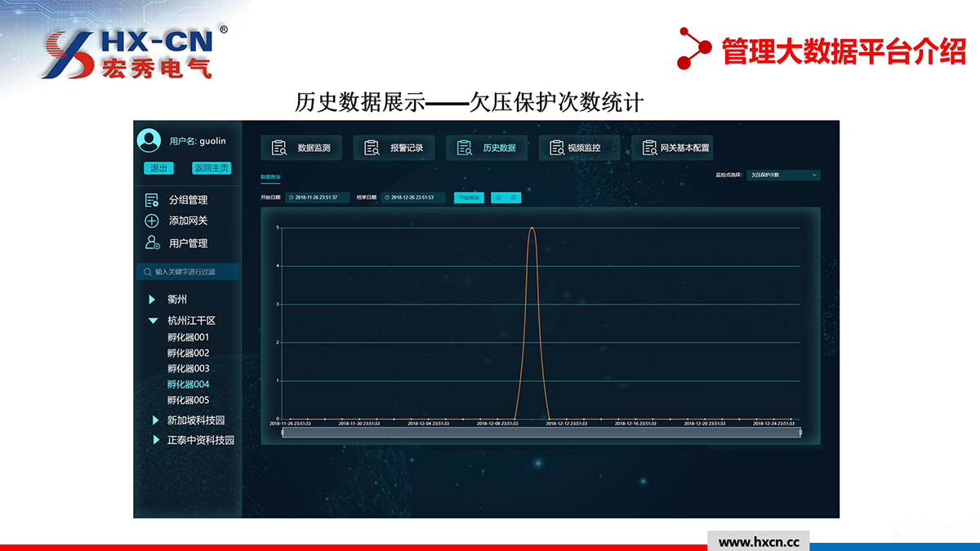Image resolution: width=980 pixels, height=551 pixels.
Task: Click the 退出 logout button
Action: (158, 168)
